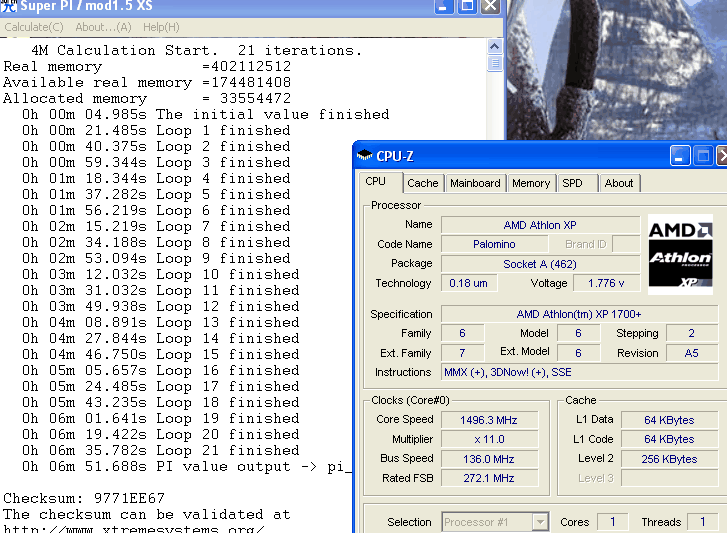Viewport: 727px width, 534px height.
Task: Click the initial value finished line
Action: [206, 114]
